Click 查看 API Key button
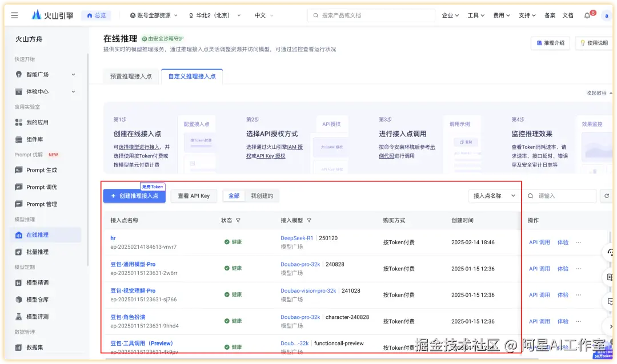Viewport: 617px width, 364px height. click(x=194, y=196)
